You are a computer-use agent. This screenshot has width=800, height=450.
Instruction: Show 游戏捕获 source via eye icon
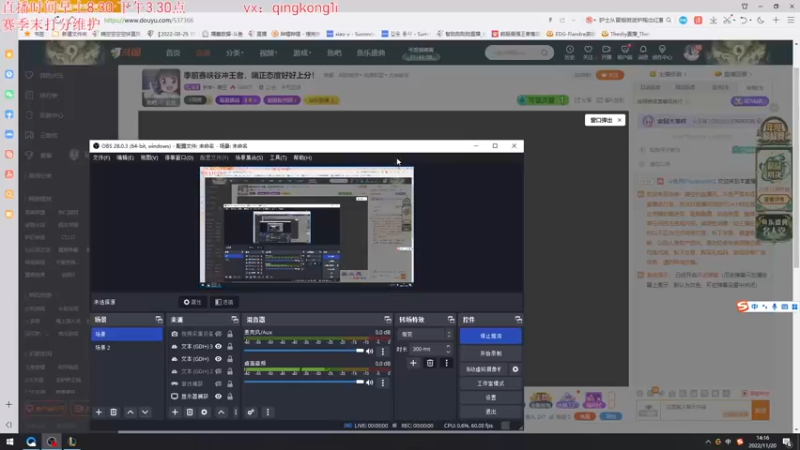coord(218,384)
